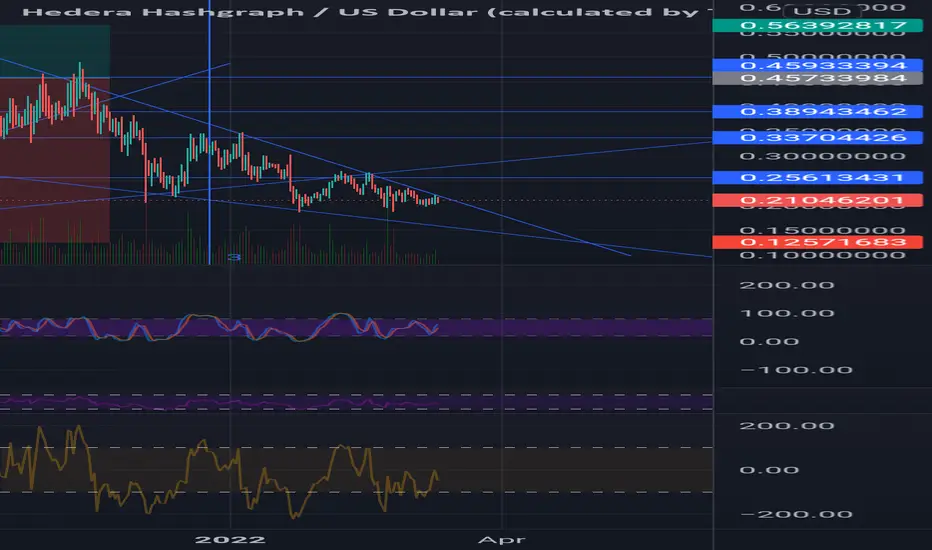Select the green 0.56392817 price label
The image size is (932, 550).
817,25
